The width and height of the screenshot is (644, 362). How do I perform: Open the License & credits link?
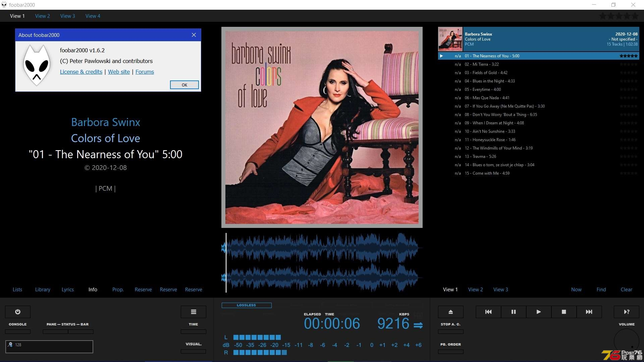(x=81, y=72)
